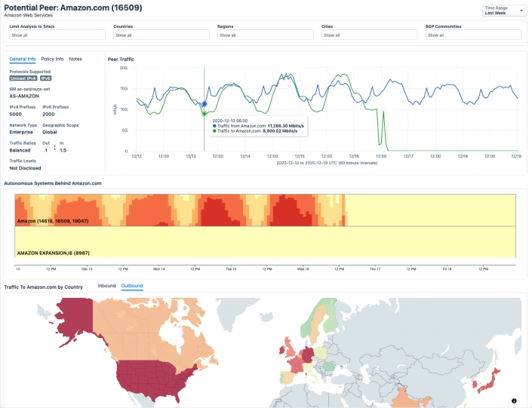Click the IPv4 Prefixes value 5000
The image size is (532, 408).
coord(16,115)
